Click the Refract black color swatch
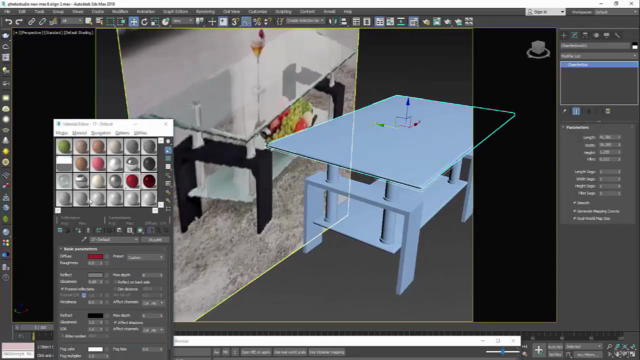Viewport: 640px width, 360px height. 95,316
